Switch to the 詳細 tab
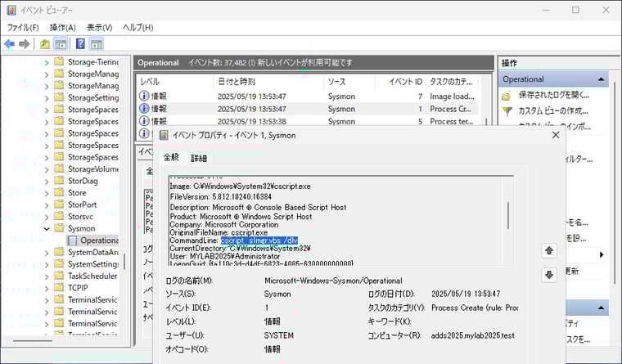 point(199,158)
